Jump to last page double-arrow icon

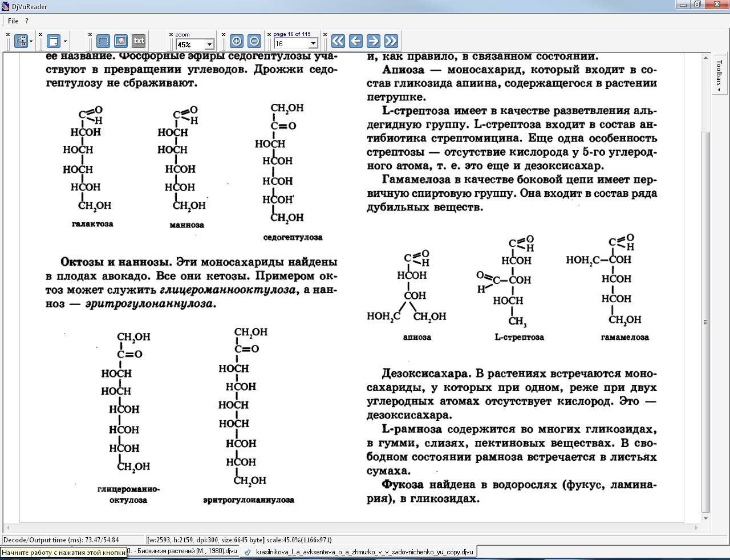(x=391, y=41)
